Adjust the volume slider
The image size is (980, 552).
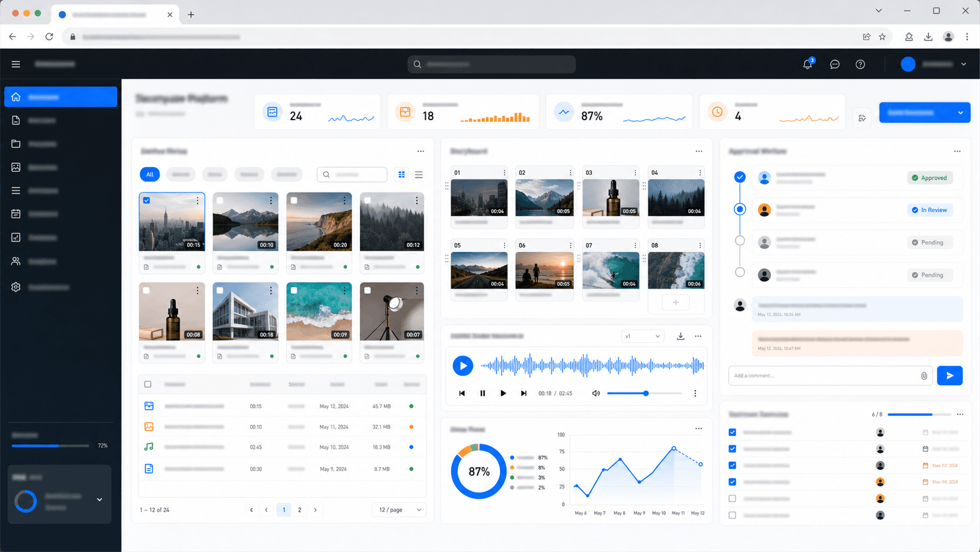645,394
